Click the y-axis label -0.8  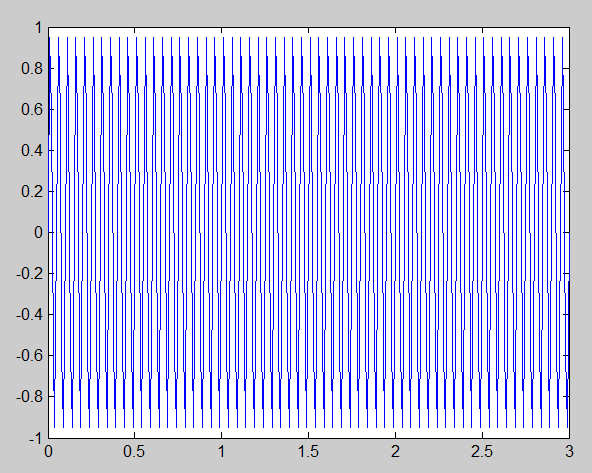click(30, 397)
